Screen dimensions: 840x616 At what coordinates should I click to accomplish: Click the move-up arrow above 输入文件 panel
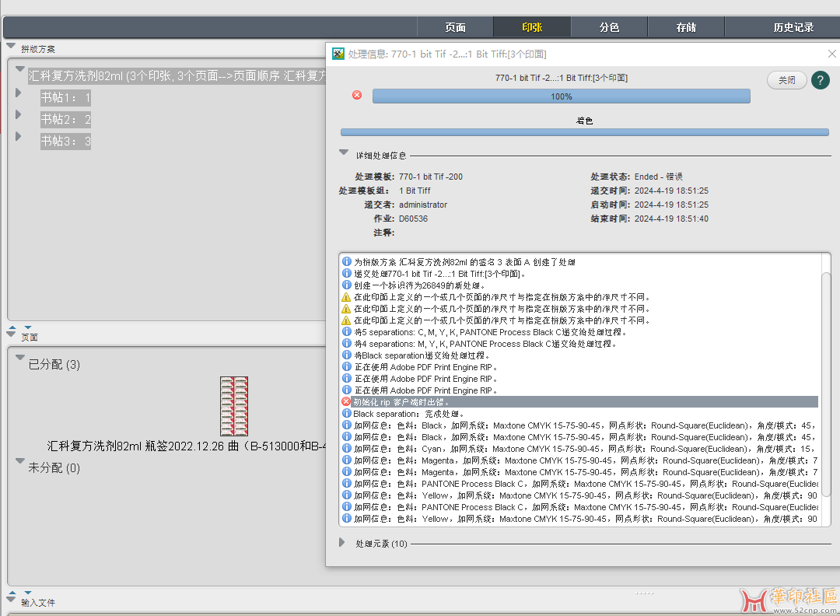[x=12, y=593]
